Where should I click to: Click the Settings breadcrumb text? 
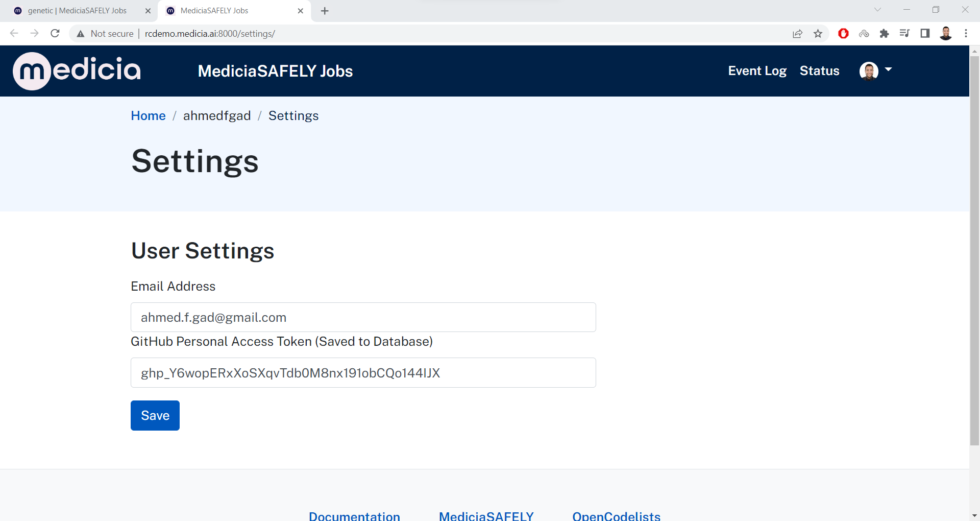point(293,116)
